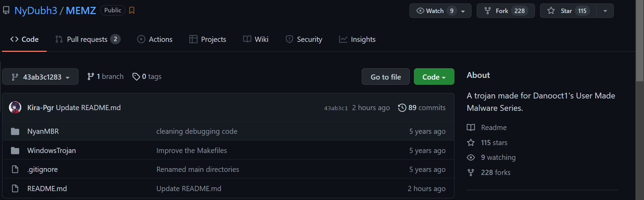Click the page vertical scrollbar thumb
Viewport: 644px width, 200px height.
tap(640, 40)
